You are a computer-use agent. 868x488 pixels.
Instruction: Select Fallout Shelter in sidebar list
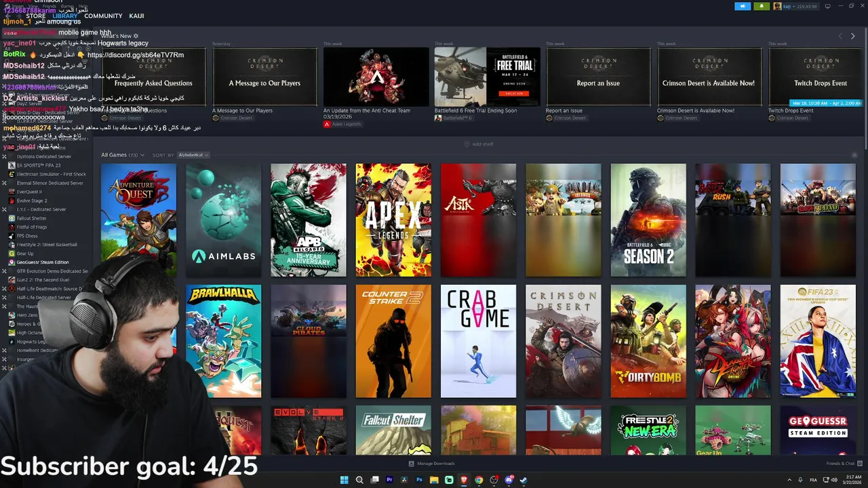(31, 218)
